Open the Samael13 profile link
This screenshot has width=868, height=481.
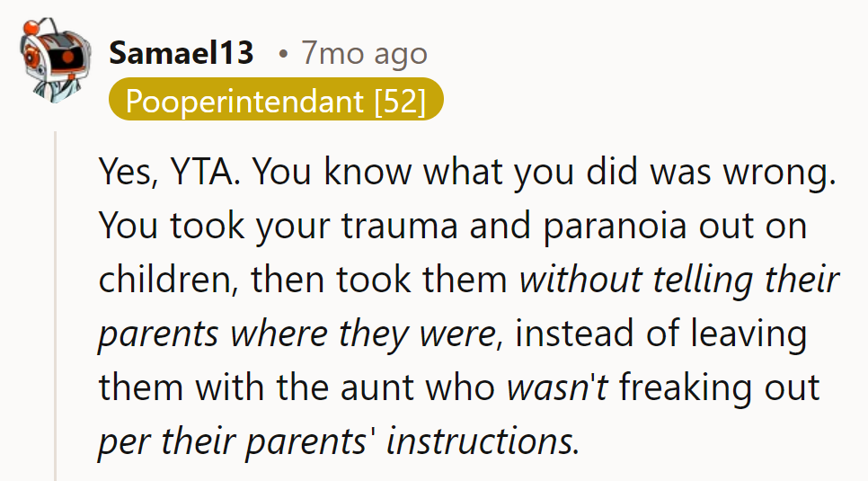(x=182, y=54)
